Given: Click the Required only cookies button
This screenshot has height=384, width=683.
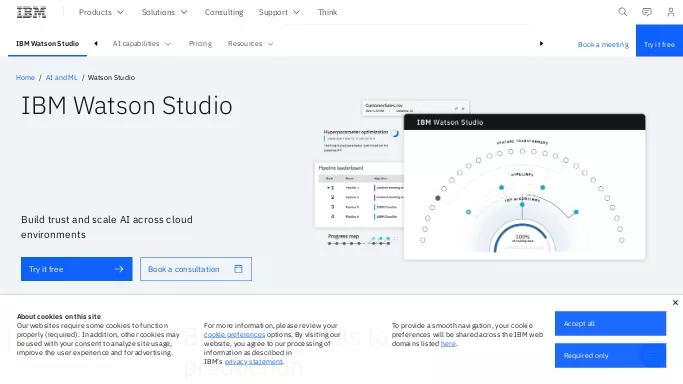Looking at the screenshot, I should 610,355.
